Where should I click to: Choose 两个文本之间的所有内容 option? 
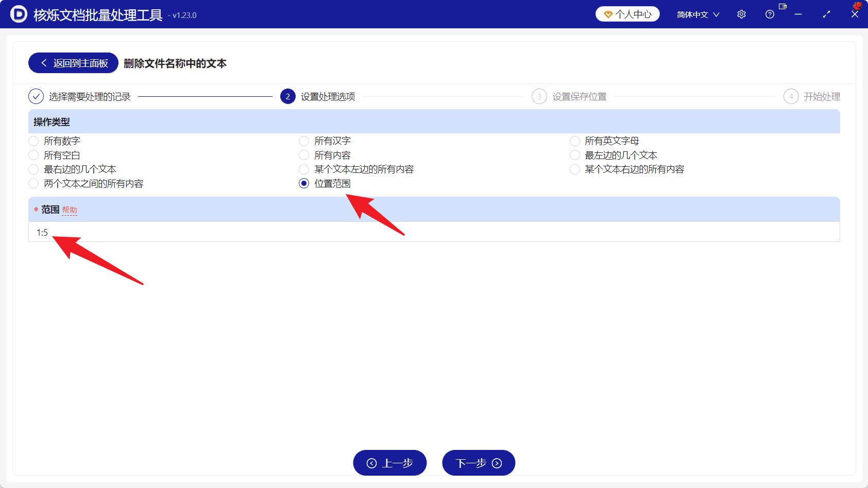(86, 183)
